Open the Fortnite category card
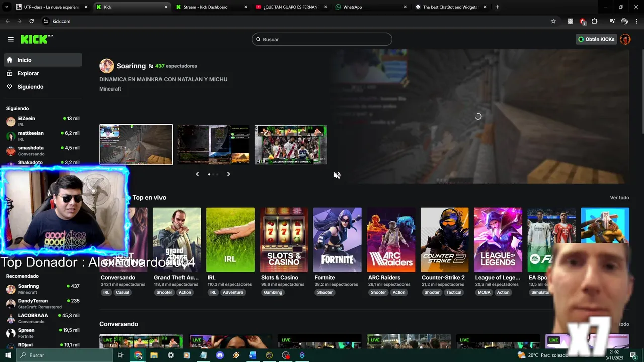 coord(338,240)
